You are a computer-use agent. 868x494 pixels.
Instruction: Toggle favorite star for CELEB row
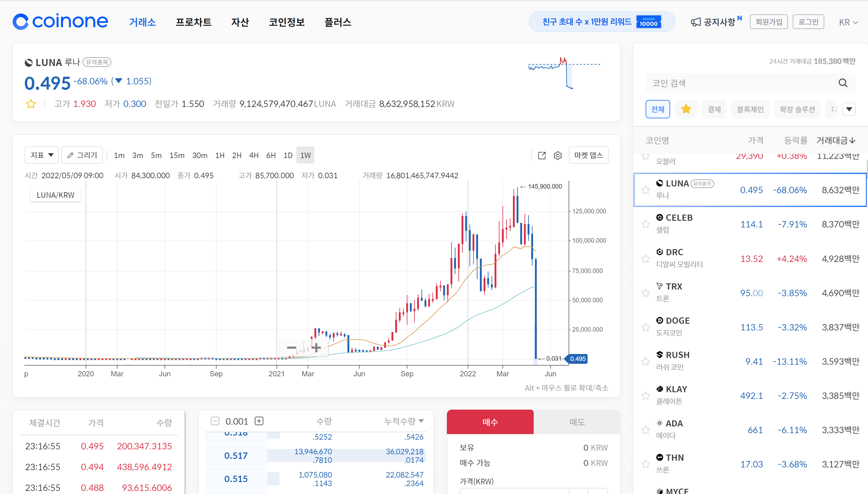pyautogui.click(x=645, y=224)
